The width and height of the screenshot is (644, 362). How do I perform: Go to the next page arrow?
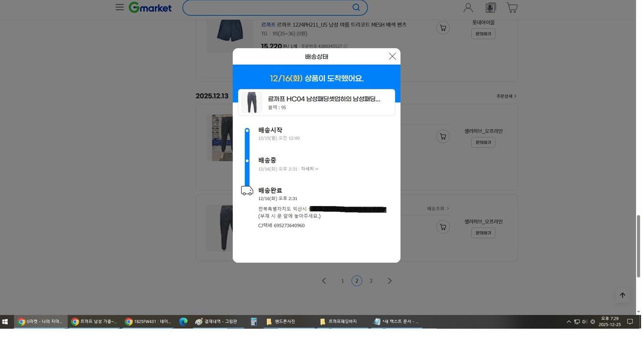pyautogui.click(x=389, y=281)
